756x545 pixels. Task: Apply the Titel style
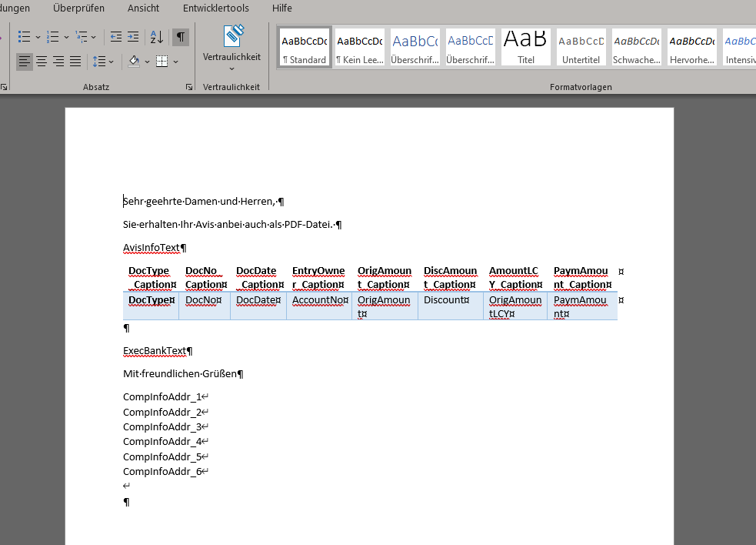[x=525, y=46]
